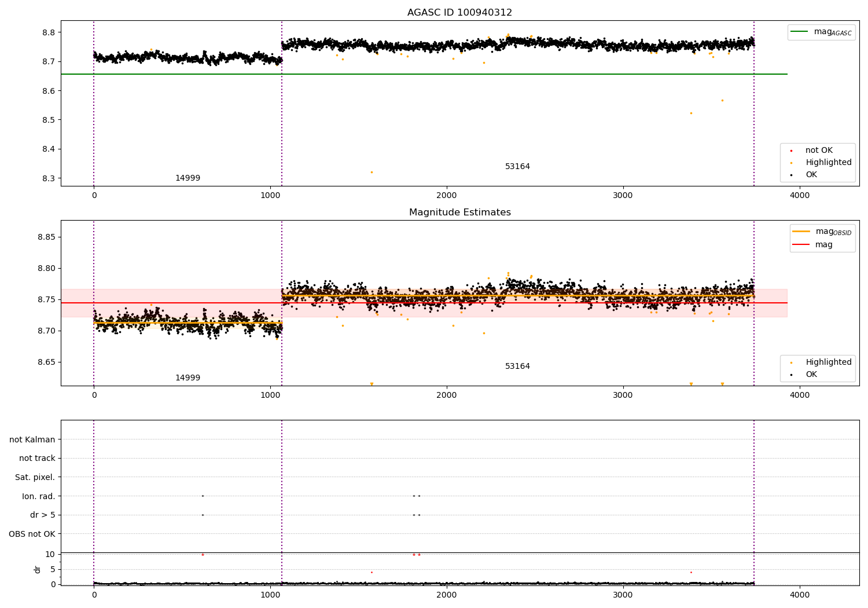Image resolution: width=868 pixels, height=608 pixels.
Task: Click the 4000 x-tick in AGASC ID plot
Action: pyautogui.click(x=800, y=196)
